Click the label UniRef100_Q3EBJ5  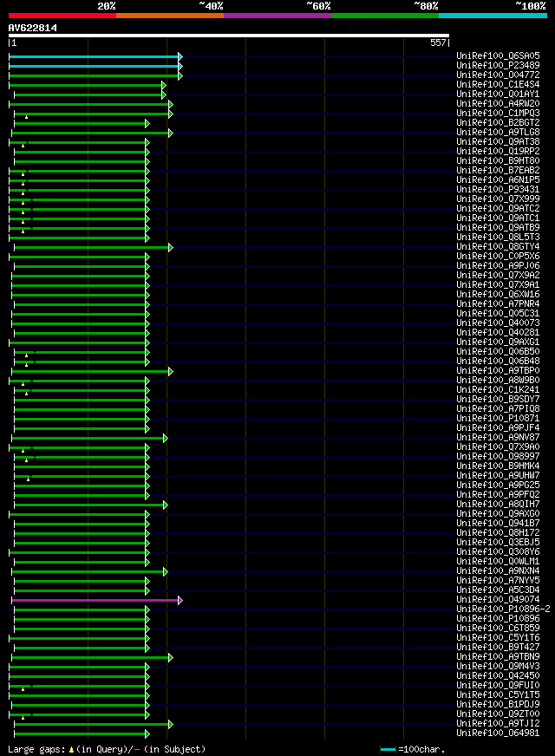[498, 542]
